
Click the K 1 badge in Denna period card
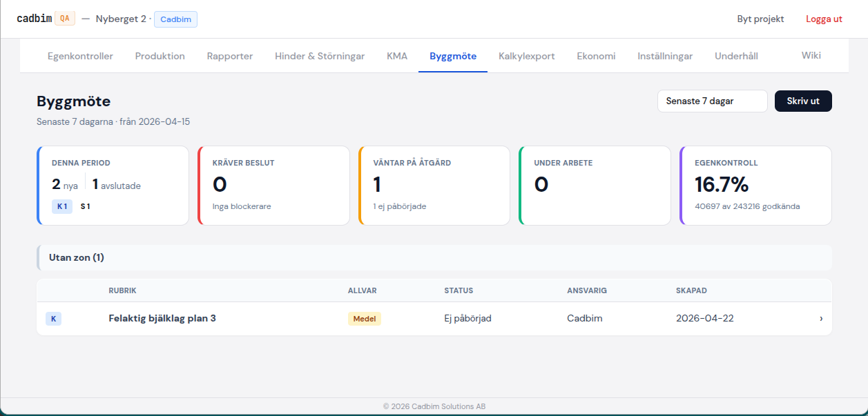pos(62,206)
